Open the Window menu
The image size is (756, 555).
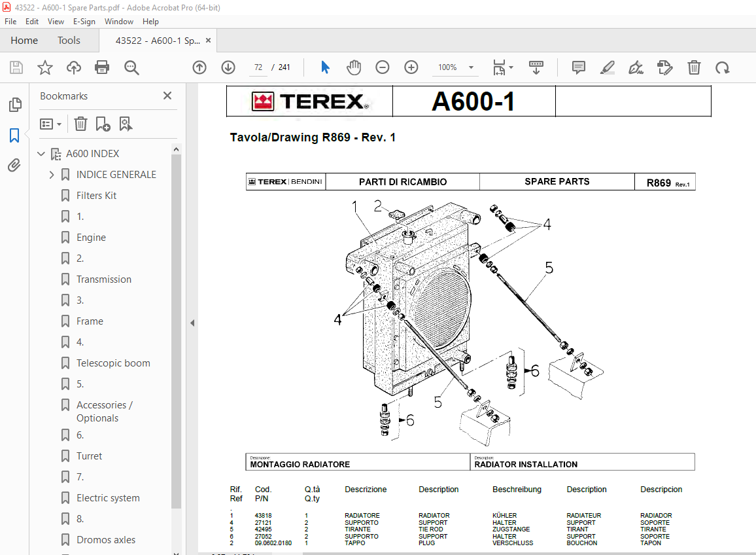click(118, 22)
